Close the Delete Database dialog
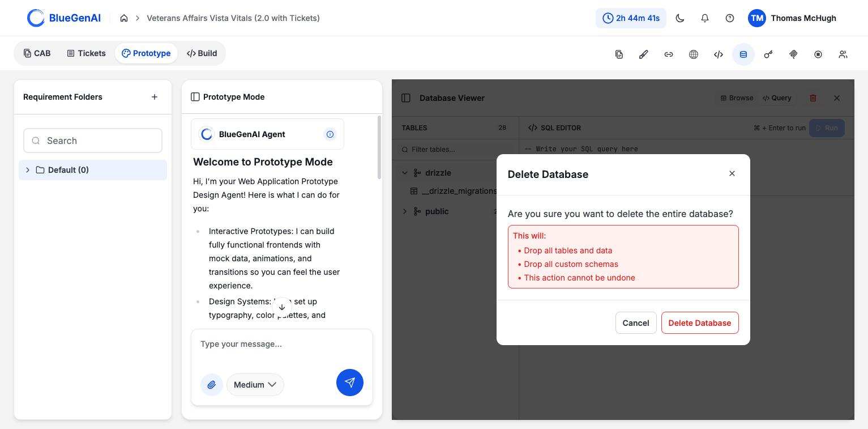Screen dimensions: 868x429 click(732, 173)
